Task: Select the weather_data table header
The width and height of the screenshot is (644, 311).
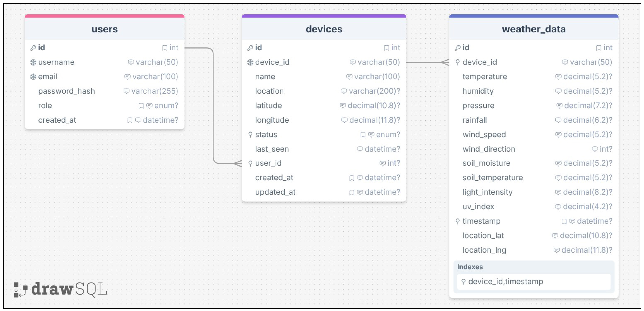Action: pyautogui.click(x=534, y=29)
